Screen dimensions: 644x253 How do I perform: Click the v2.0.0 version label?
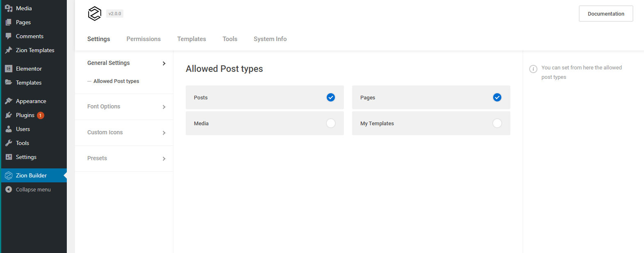(x=115, y=14)
